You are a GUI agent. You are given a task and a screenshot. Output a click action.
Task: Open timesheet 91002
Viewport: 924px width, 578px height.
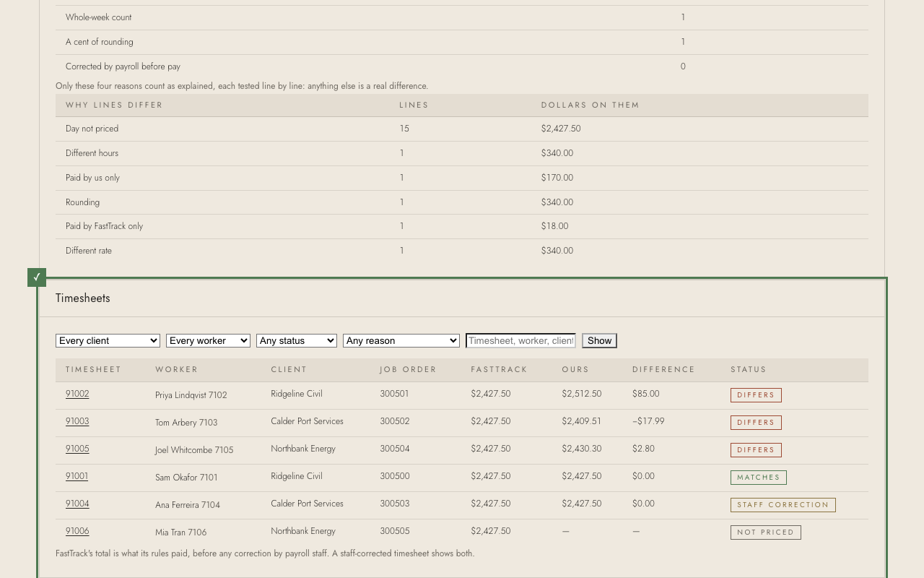click(x=77, y=394)
